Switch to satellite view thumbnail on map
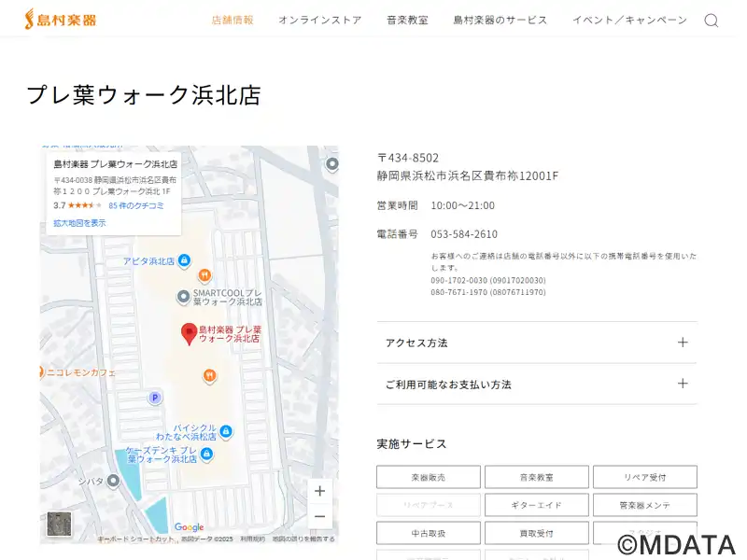Viewport: 747px width, 560px height. click(x=59, y=525)
